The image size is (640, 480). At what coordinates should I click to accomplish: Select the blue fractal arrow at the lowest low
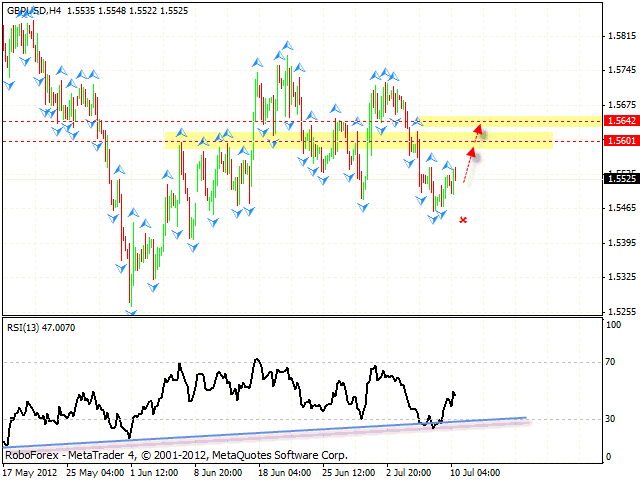(x=130, y=313)
